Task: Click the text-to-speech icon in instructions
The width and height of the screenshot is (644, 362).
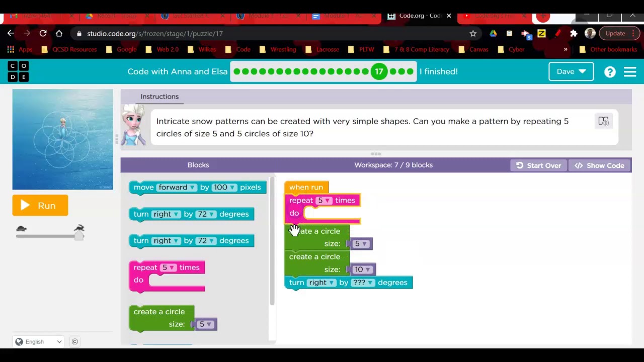Action: pyautogui.click(x=603, y=121)
